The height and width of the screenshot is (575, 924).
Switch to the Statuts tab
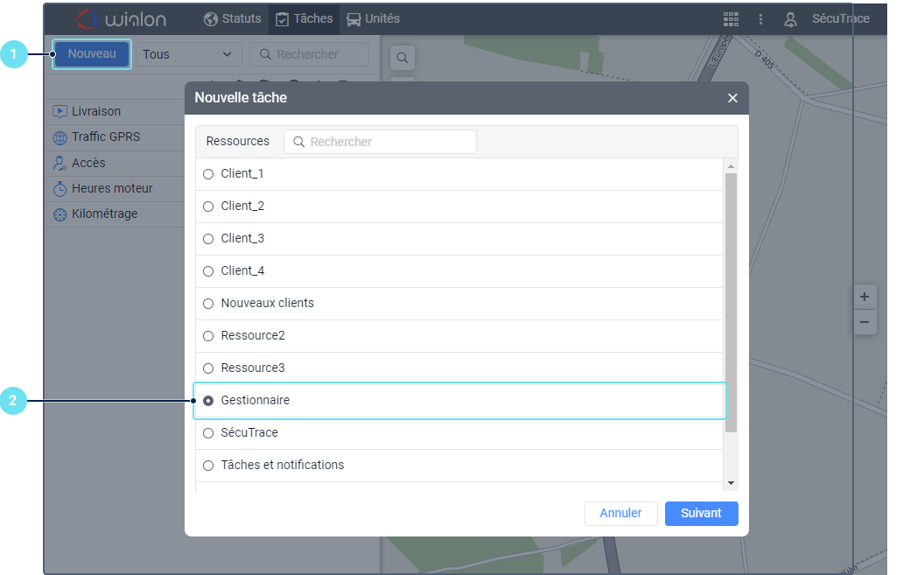[233, 18]
